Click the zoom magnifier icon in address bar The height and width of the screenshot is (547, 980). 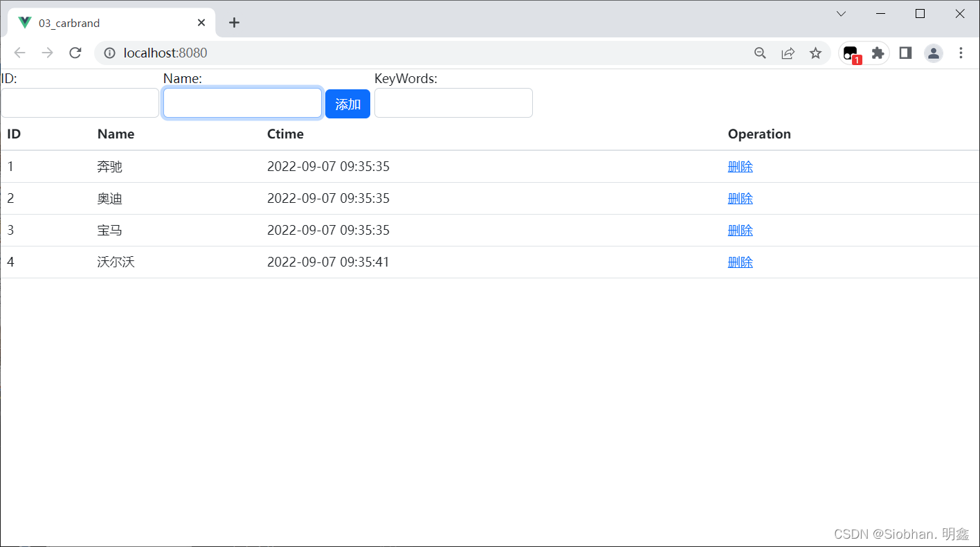(x=760, y=53)
